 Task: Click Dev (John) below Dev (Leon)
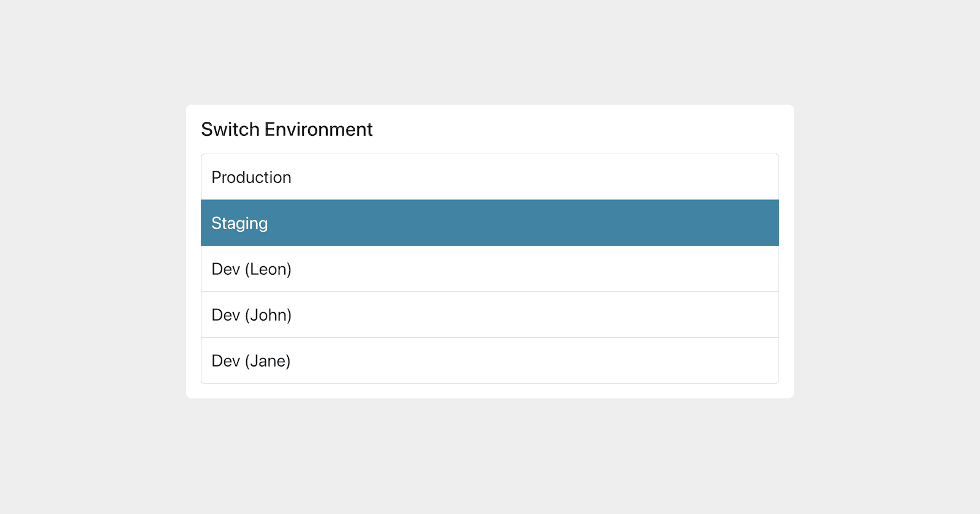click(x=490, y=315)
